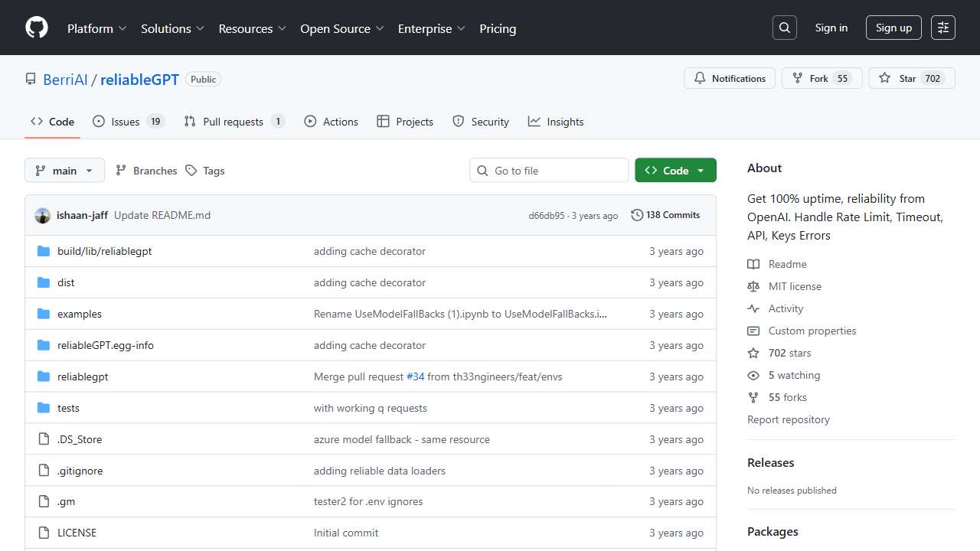Expand the Open Source navigation menu
980x551 pixels.
click(342, 28)
